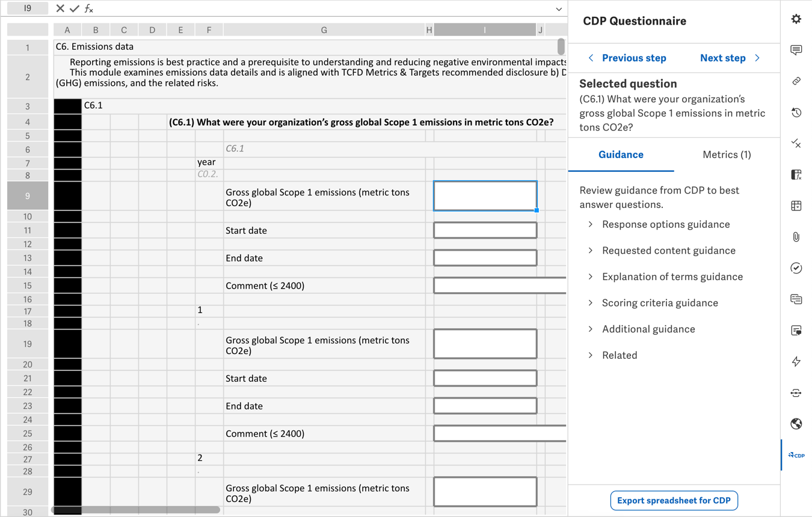Screen dimensions: 812x517
Task: Expand the formula bar chevron
Action: (x=559, y=9)
